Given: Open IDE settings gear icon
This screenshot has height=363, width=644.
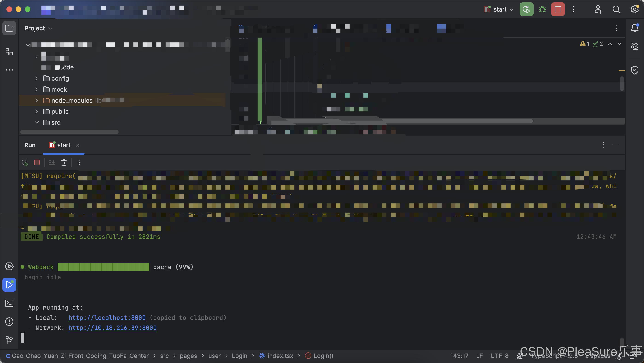Looking at the screenshot, I should pyautogui.click(x=635, y=9).
